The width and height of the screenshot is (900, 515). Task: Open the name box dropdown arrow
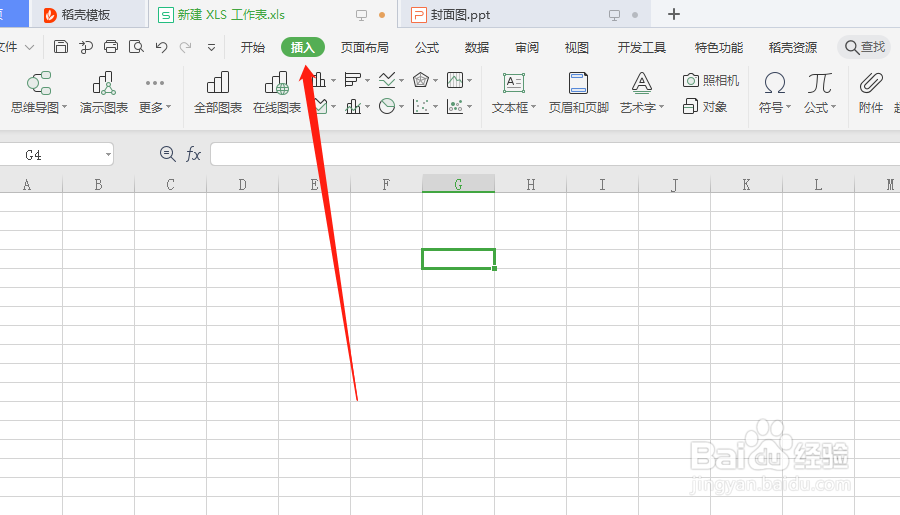[x=108, y=154]
